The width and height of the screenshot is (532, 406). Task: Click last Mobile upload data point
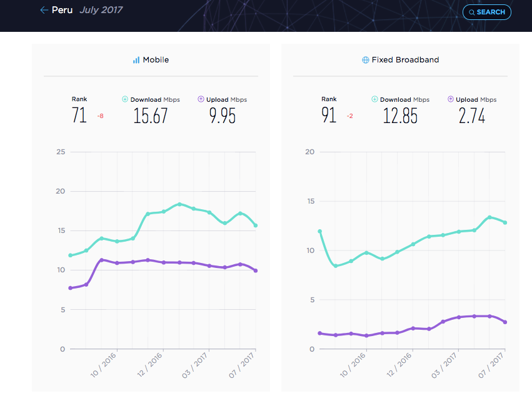coord(256,270)
